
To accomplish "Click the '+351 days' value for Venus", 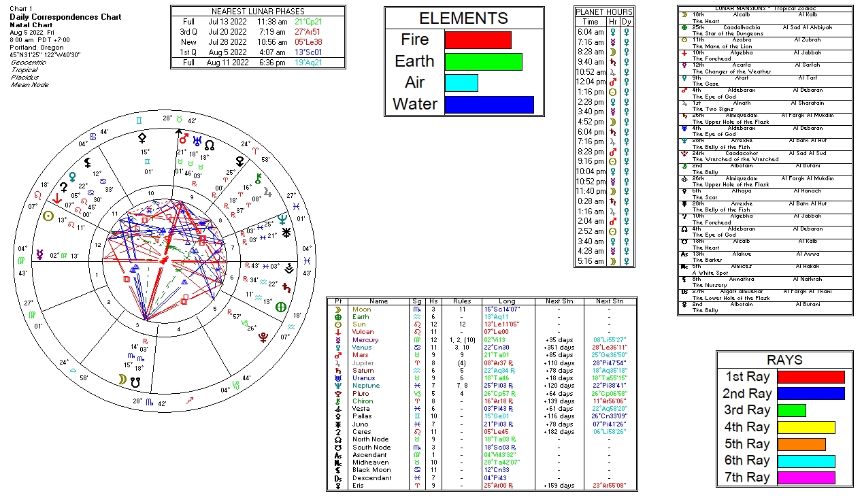I will click(x=560, y=348).
